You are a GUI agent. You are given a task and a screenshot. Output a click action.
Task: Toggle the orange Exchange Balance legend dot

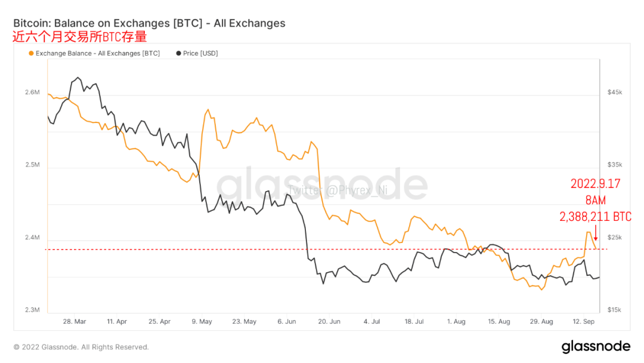click(x=31, y=53)
